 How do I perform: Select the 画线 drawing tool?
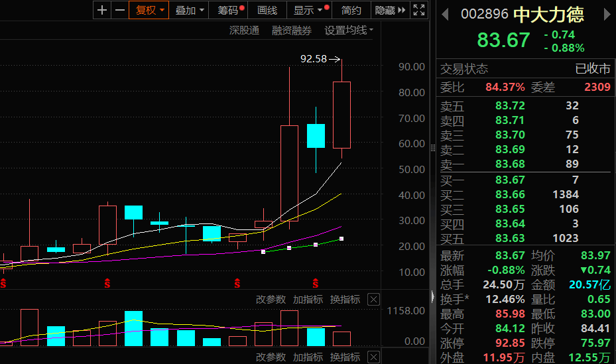click(267, 10)
